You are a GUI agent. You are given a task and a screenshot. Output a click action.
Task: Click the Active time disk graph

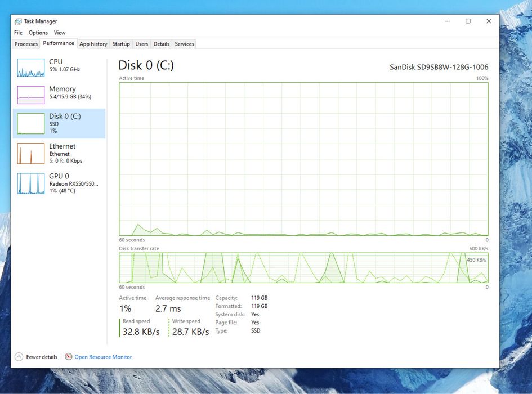[x=303, y=159]
